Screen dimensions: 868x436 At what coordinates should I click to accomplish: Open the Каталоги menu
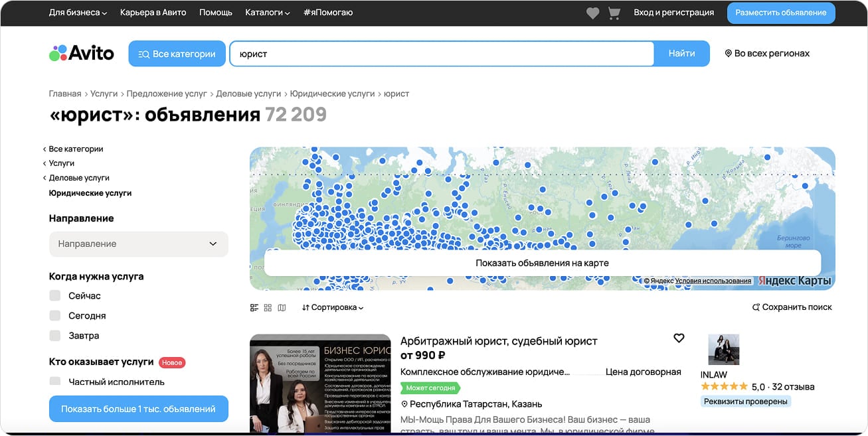click(x=267, y=13)
